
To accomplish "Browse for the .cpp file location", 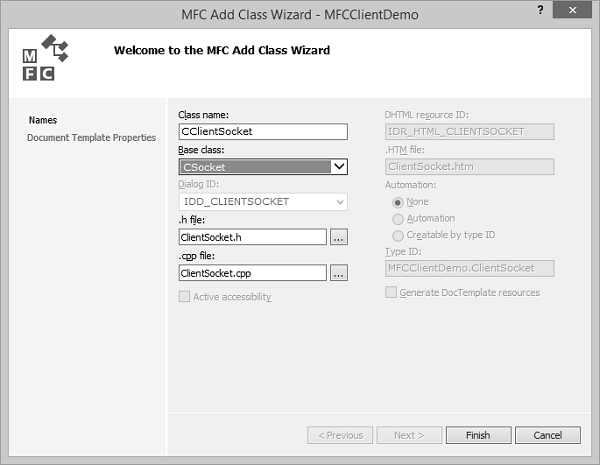I will coord(338,272).
